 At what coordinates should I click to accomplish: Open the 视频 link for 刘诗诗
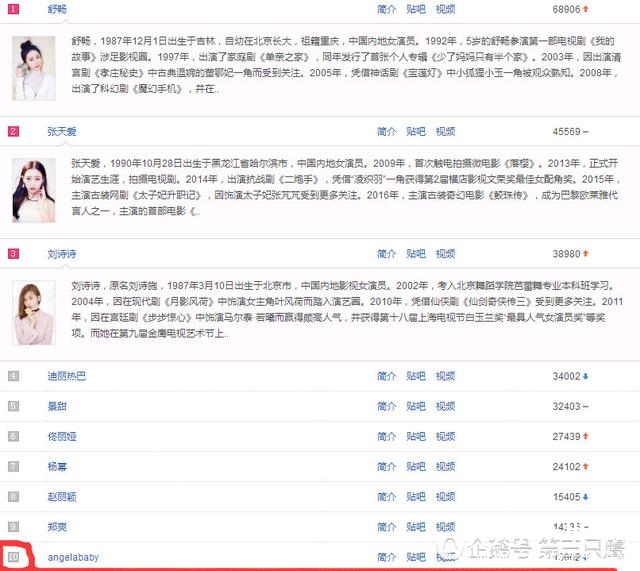click(x=445, y=254)
